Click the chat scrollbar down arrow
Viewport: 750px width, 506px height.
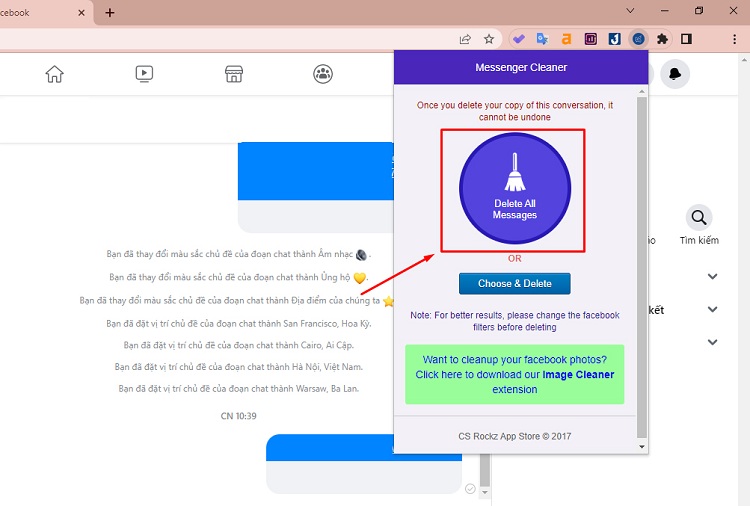pos(485,492)
